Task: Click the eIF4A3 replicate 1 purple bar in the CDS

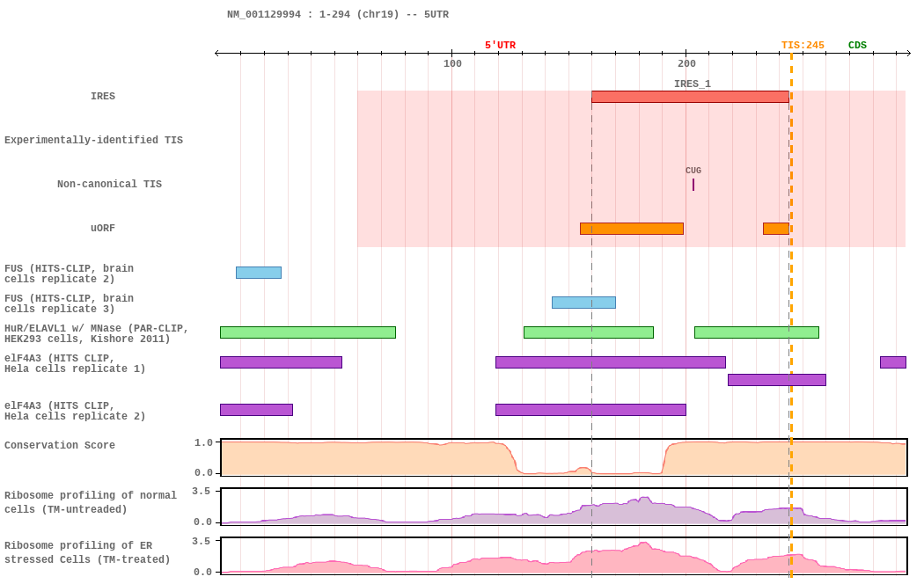Action: [x=893, y=362]
